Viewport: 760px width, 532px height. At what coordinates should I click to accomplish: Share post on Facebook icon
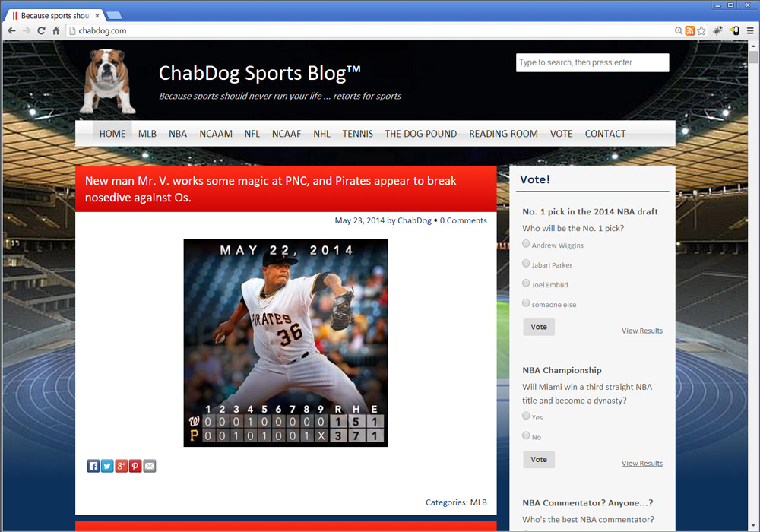[93, 466]
